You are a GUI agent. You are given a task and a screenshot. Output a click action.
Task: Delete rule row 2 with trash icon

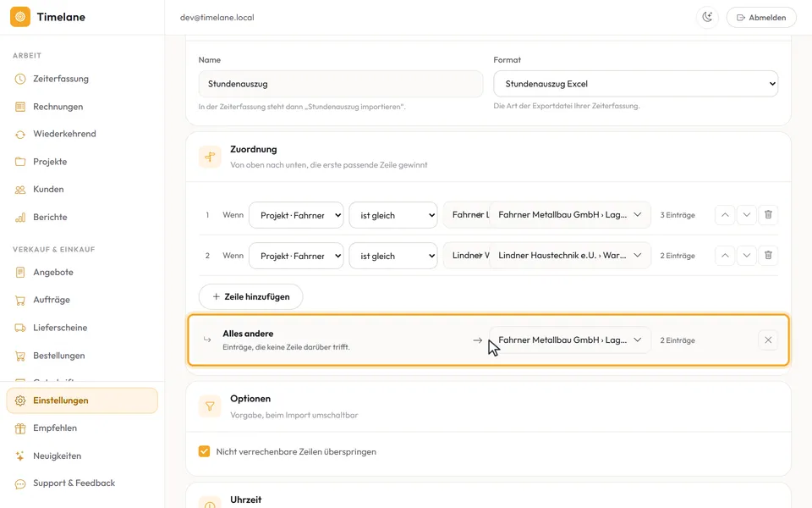point(768,255)
